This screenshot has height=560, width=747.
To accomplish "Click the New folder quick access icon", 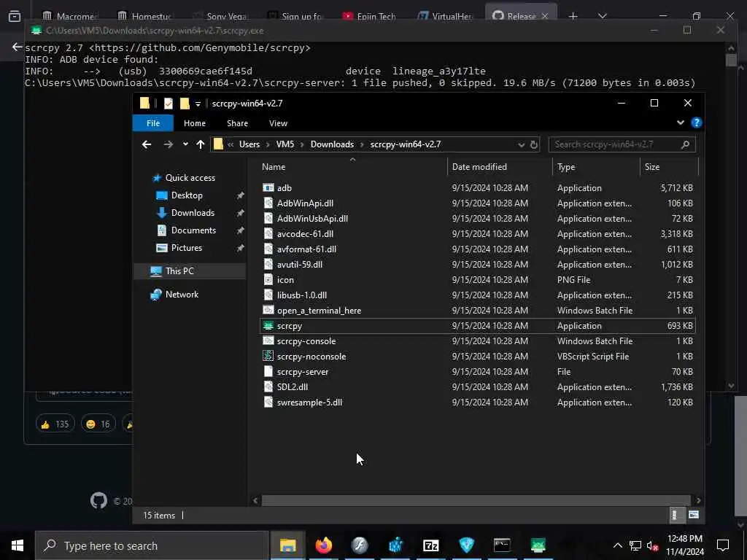I will (x=185, y=104).
